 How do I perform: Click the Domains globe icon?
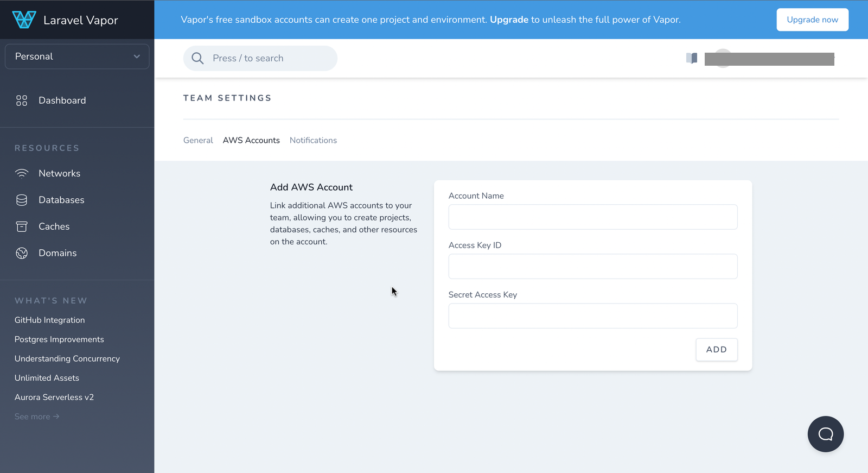(22, 253)
